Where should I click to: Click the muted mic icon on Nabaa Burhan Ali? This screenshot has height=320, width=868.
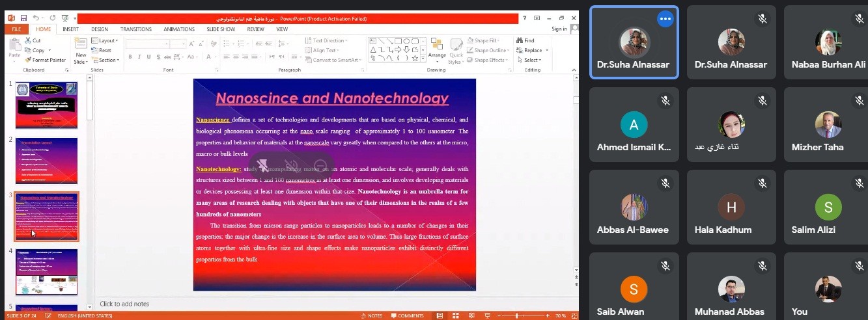click(x=860, y=20)
